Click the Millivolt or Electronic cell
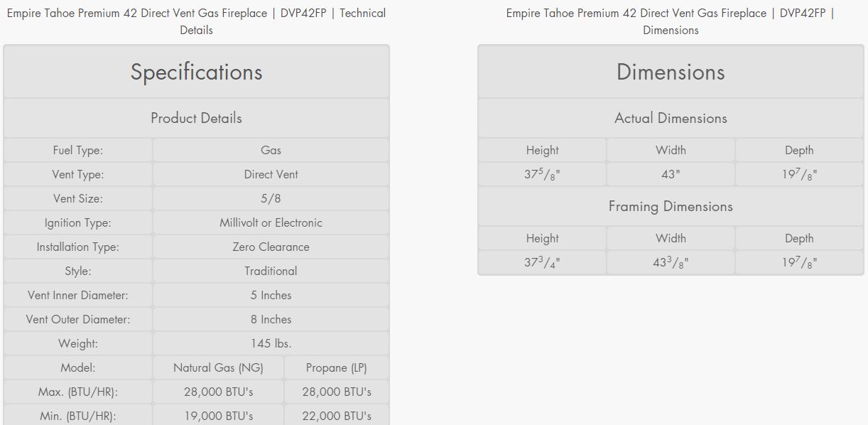 coord(271,222)
